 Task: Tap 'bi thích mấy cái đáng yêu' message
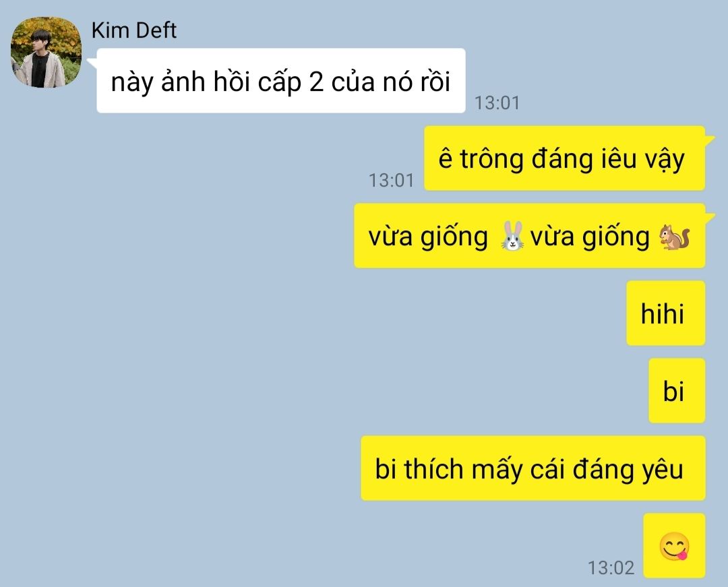[533, 468]
